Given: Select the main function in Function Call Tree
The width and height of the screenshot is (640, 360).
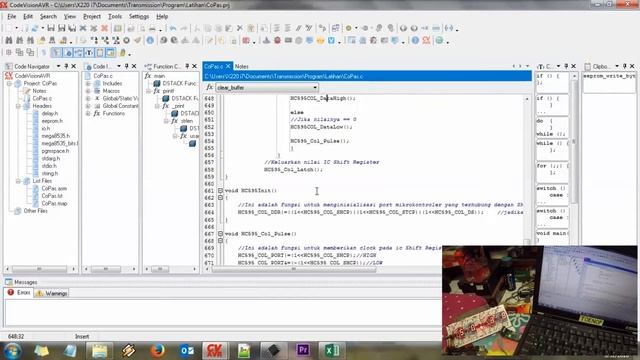Looking at the screenshot, I should 159,76.
